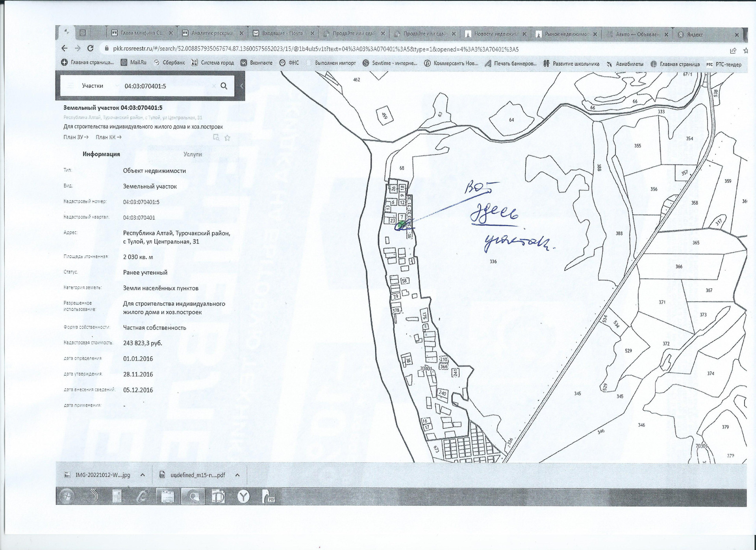The width and height of the screenshot is (756, 550).
Task: Expand options for IMG-20221012 jpg download
Action: click(143, 475)
